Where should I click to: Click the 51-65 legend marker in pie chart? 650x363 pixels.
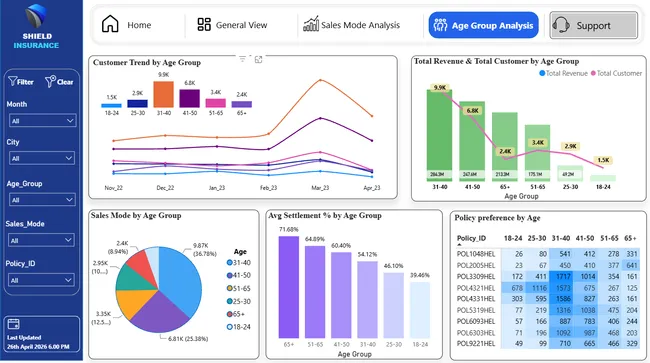pyautogui.click(x=229, y=288)
